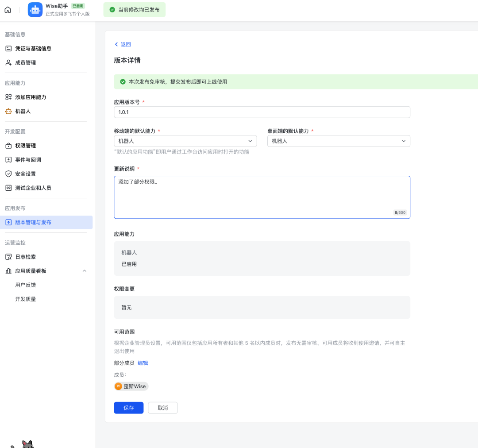This screenshot has height=448, width=478.
Task: Click 编辑 link next to 部分成员
Action: point(143,363)
